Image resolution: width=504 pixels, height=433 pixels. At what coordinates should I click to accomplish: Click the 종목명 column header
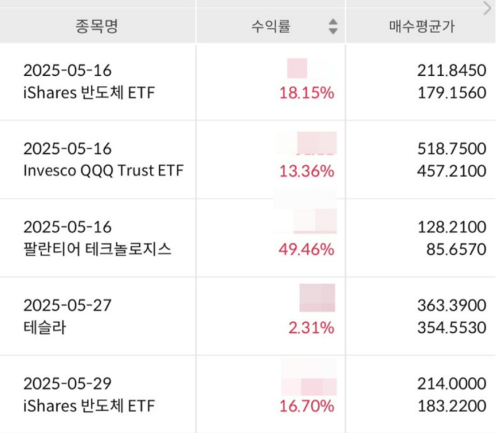[x=97, y=26]
